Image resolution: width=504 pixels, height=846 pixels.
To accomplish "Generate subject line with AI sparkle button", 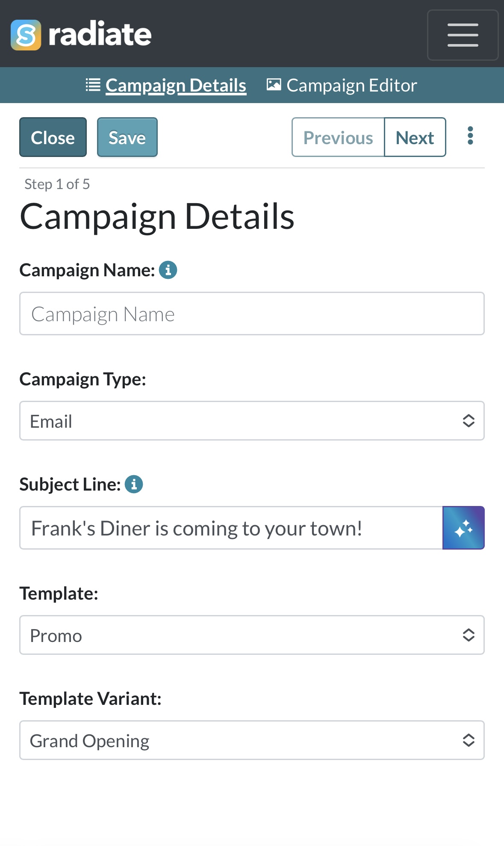I will [463, 528].
